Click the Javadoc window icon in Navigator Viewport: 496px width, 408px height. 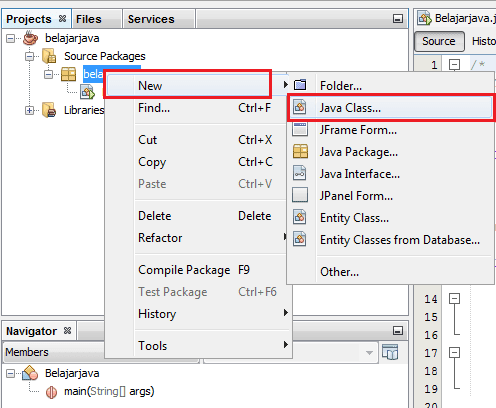click(390, 352)
